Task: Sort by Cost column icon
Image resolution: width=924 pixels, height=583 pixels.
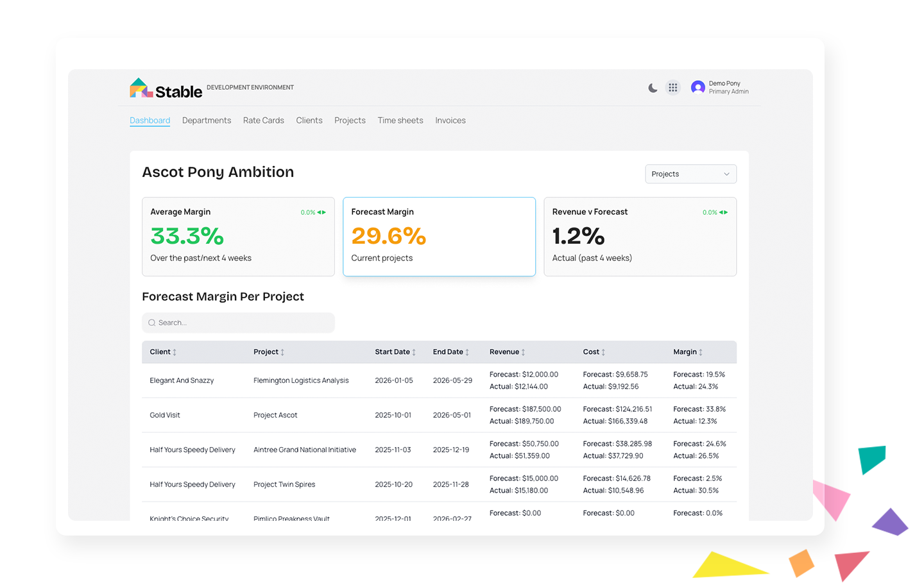Action: tap(603, 352)
